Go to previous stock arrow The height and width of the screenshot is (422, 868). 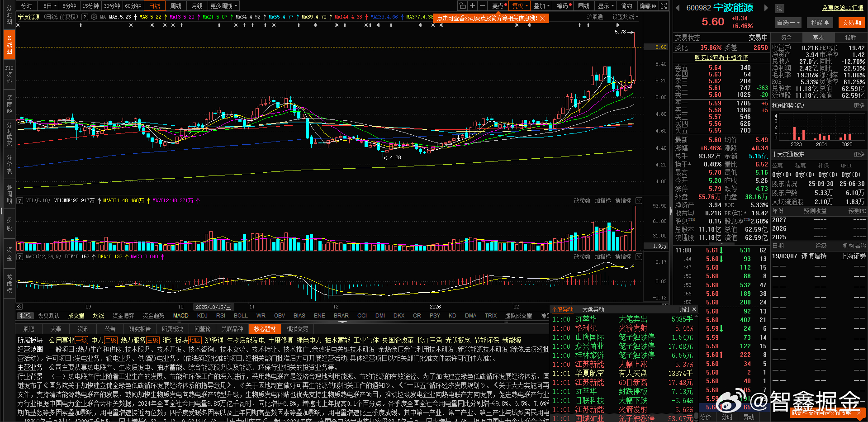pos(678,8)
